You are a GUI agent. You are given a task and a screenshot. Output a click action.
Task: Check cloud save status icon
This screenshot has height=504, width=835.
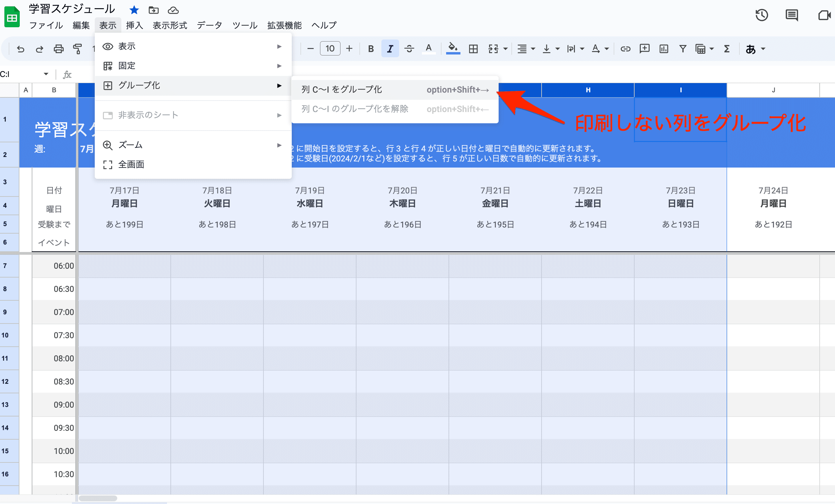(173, 10)
